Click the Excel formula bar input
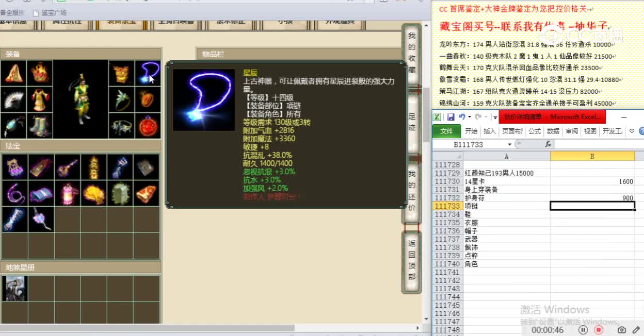Screen dimensions: 644x336 [x=599, y=145]
